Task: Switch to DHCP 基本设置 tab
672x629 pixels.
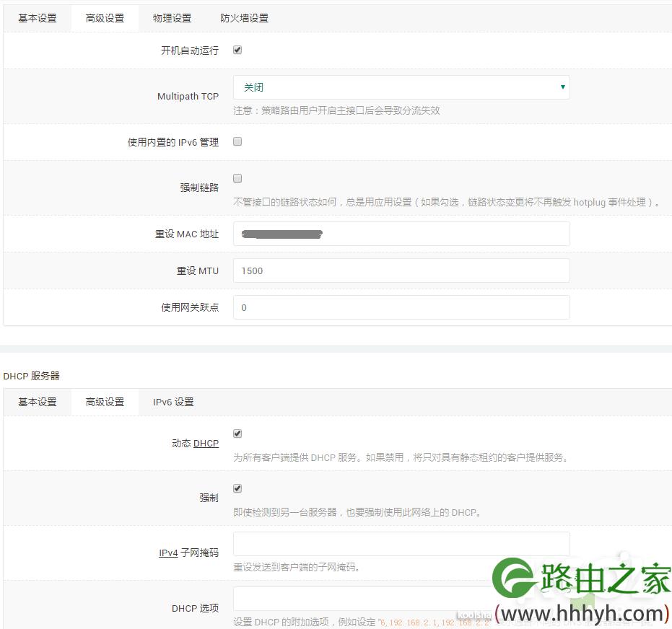Action: (38, 402)
